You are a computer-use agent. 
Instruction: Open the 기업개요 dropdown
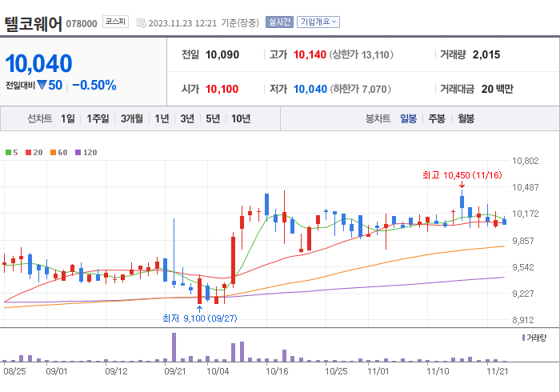pos(318,22)
